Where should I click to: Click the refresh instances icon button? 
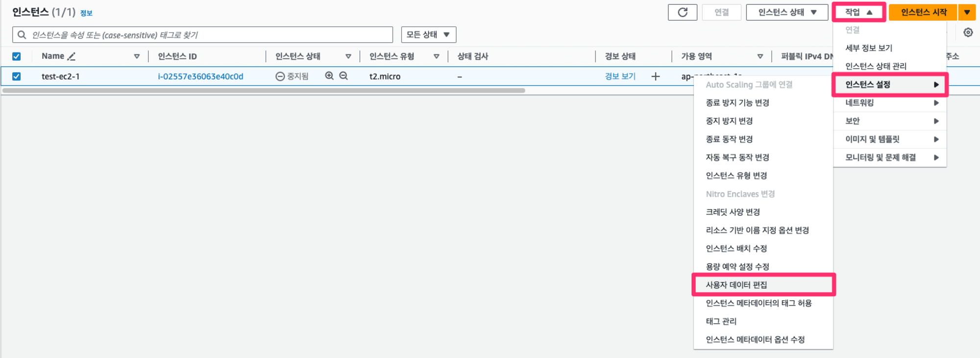682,12
